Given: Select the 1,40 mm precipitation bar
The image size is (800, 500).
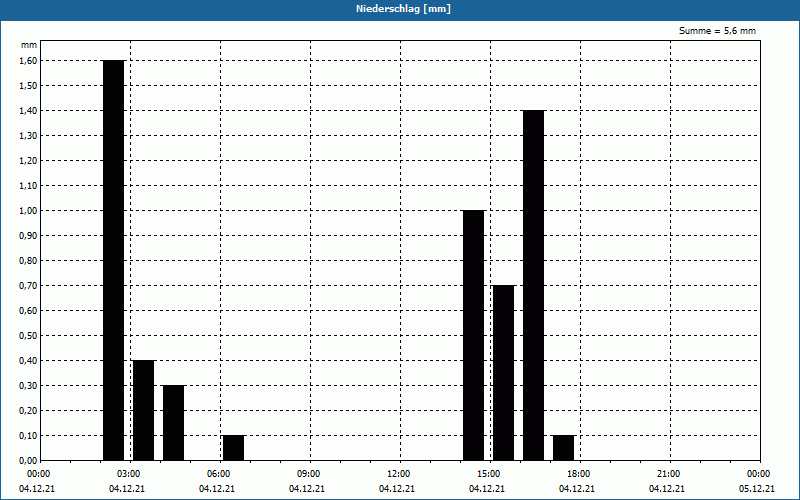Looking at the screenshot, I should click(533, 285).
